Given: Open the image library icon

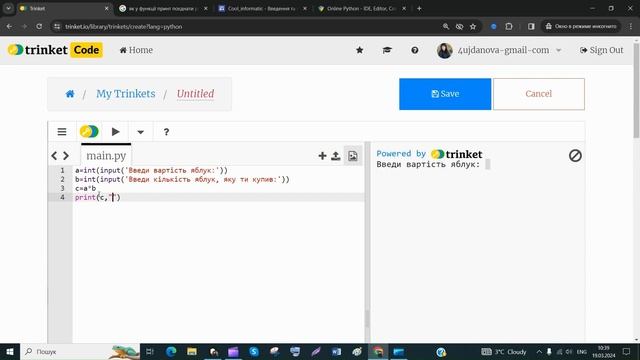Looking at the screenshot, I should tap(353, 156).
